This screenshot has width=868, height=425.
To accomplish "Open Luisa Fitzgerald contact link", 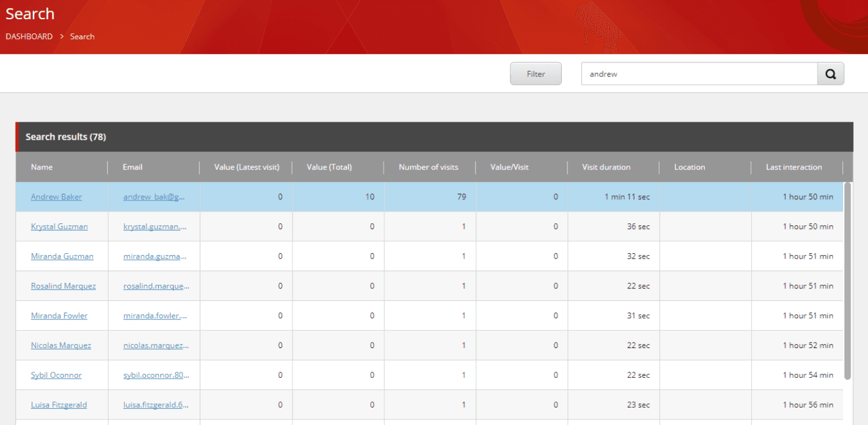I will click(x=59, y=405).
